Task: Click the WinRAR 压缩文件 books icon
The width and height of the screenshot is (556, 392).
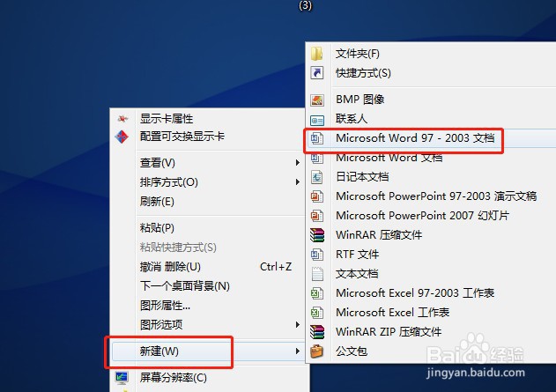Action: pyautogui.click(x=316, y=235)
